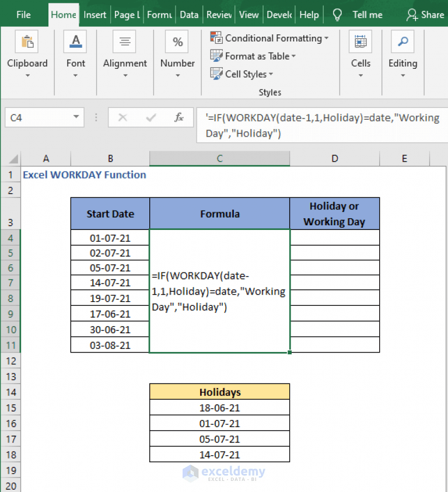
Task: Open the Number format percent icon
Action: [x=177, y=41]
